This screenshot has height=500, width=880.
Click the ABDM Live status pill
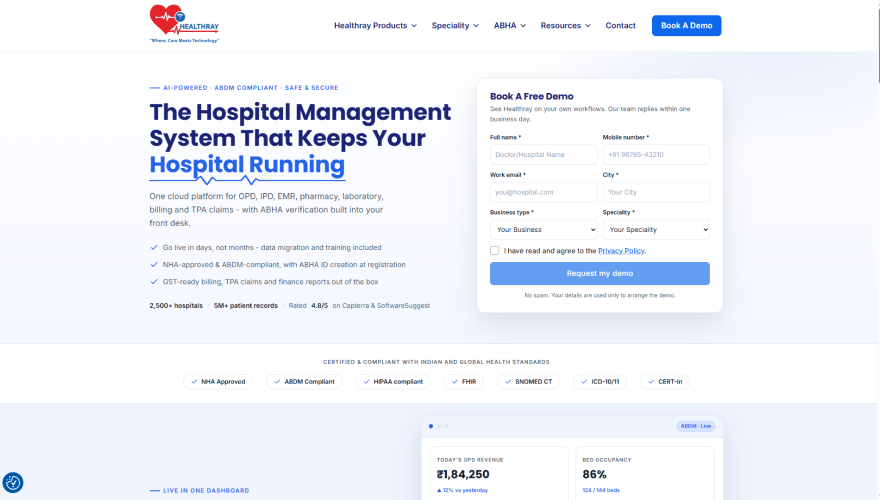(695, 426)
